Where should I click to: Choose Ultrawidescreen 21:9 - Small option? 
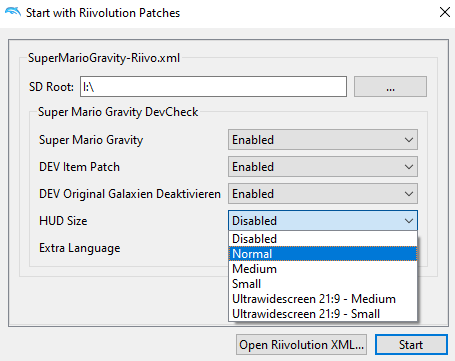pos(323,314)
